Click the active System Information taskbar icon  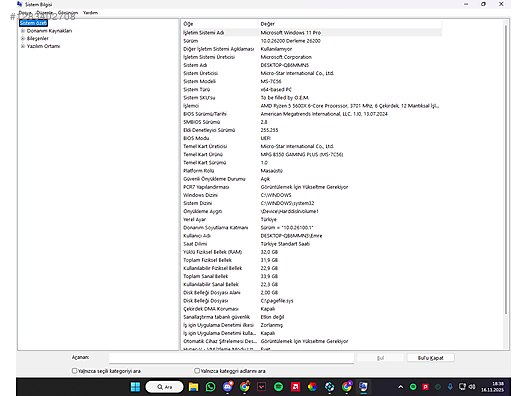click(363, 387)
